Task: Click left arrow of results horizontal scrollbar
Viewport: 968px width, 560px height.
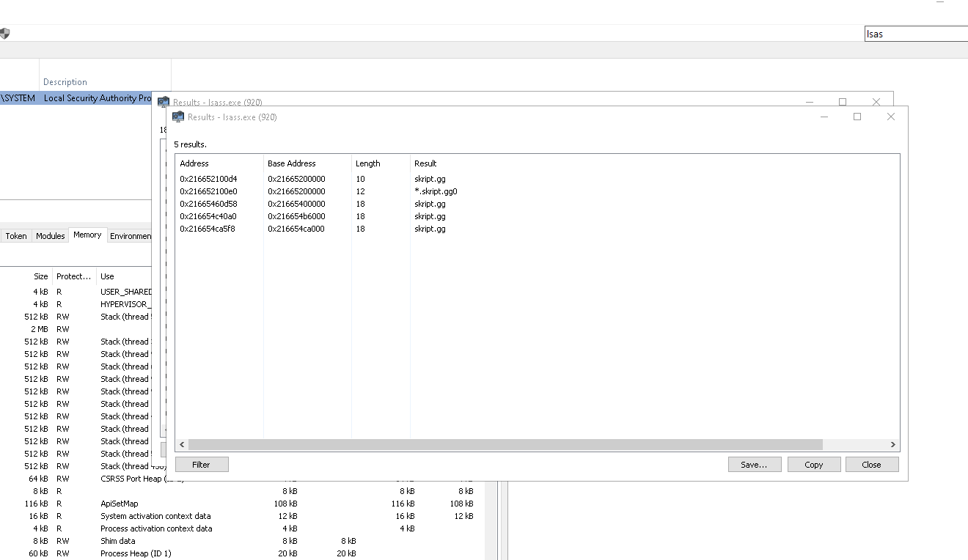Action: (181, 444)
